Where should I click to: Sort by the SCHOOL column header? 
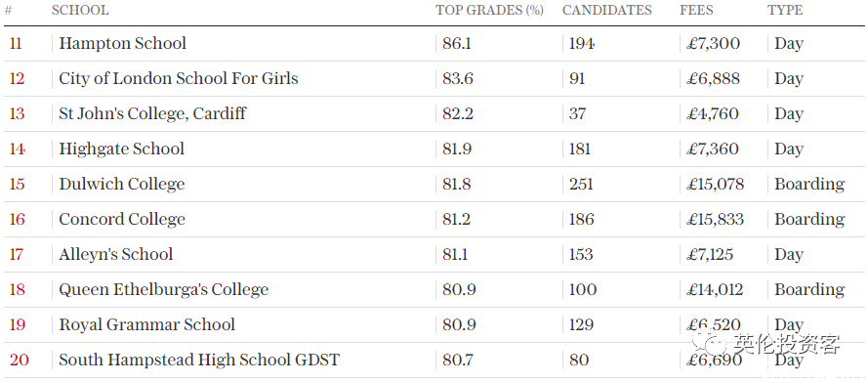[80, 11]
